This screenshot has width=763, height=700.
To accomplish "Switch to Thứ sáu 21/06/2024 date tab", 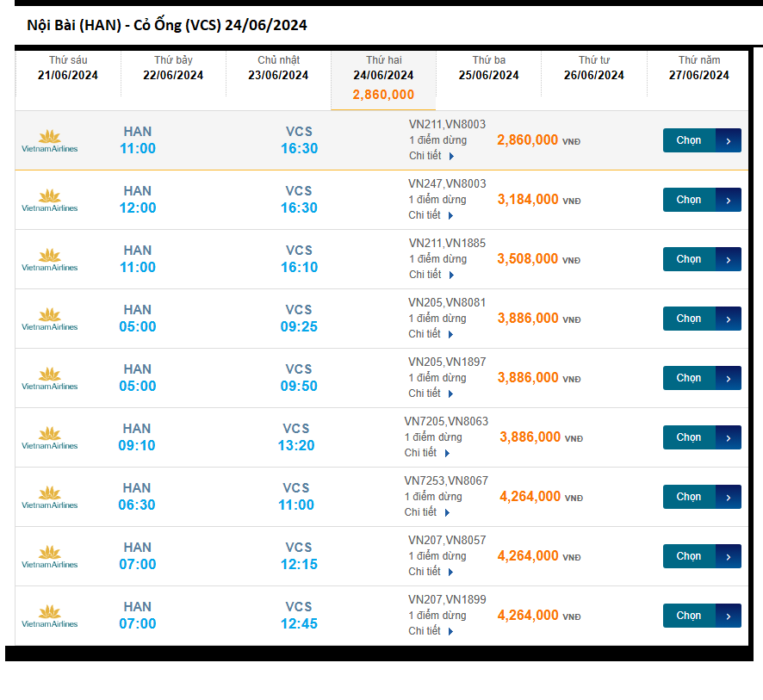I will (68, 68).
